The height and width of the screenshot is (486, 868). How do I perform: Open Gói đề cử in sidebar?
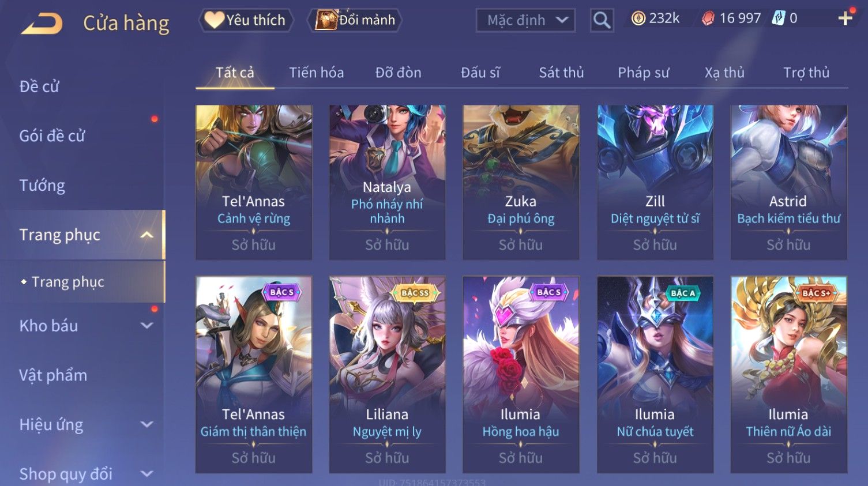52,136
